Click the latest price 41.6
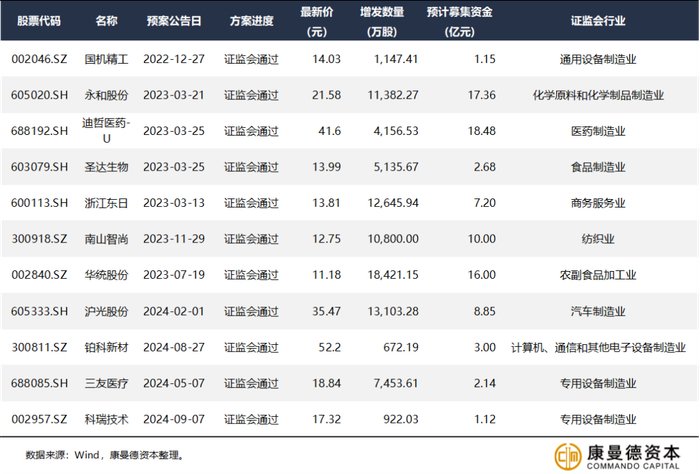The image size is (700, 474). coord(329,131)
